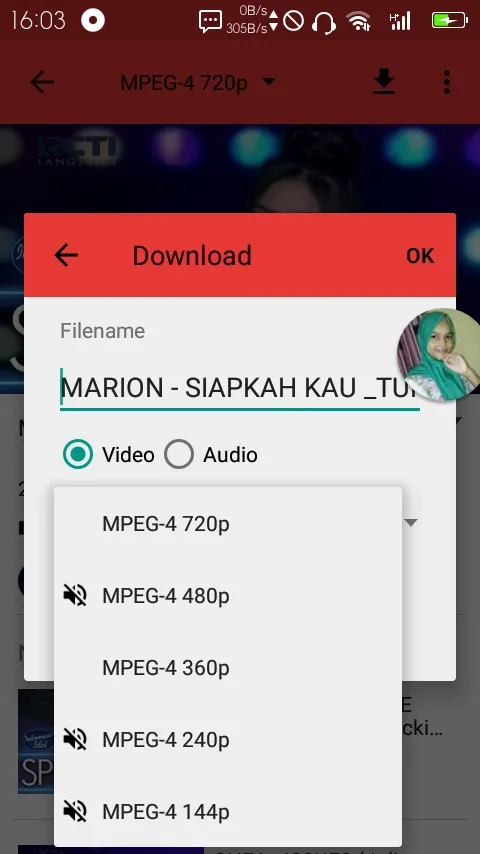Tap the floating profile picture bubble
The width and height of the screenshot is (480, 854).
tap(439, 355)
